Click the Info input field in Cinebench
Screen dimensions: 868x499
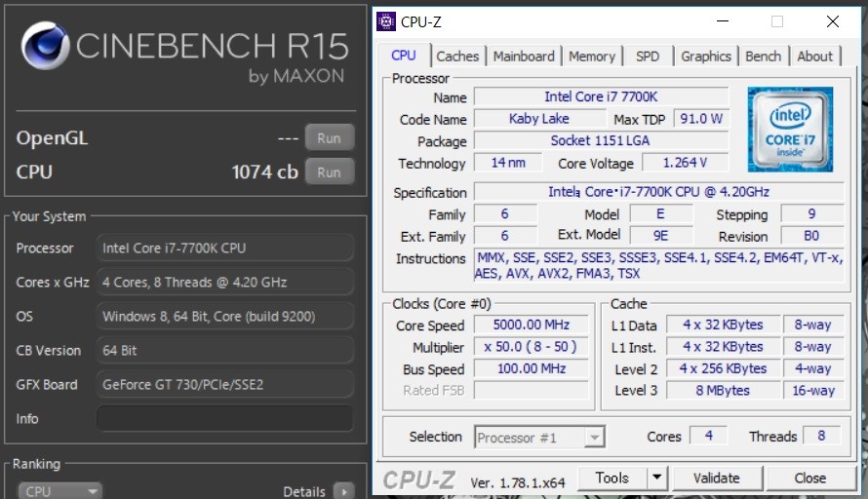[x=224, y=419]
